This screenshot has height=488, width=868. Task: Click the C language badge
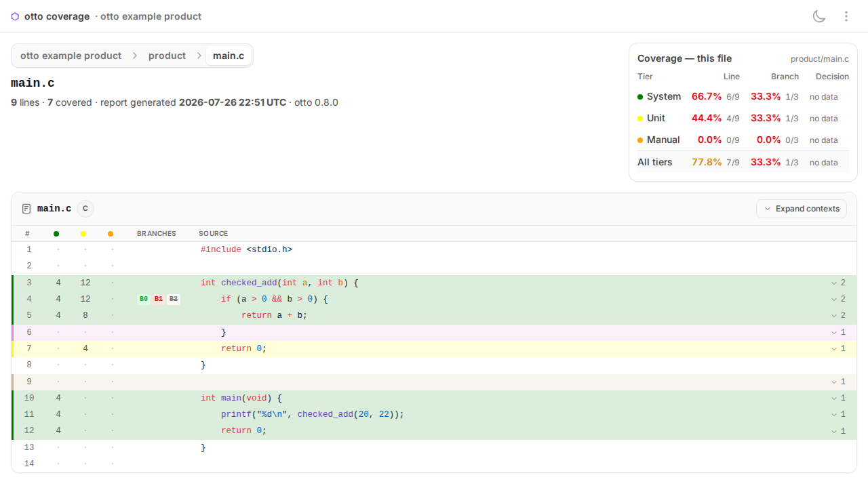[85, 209]
